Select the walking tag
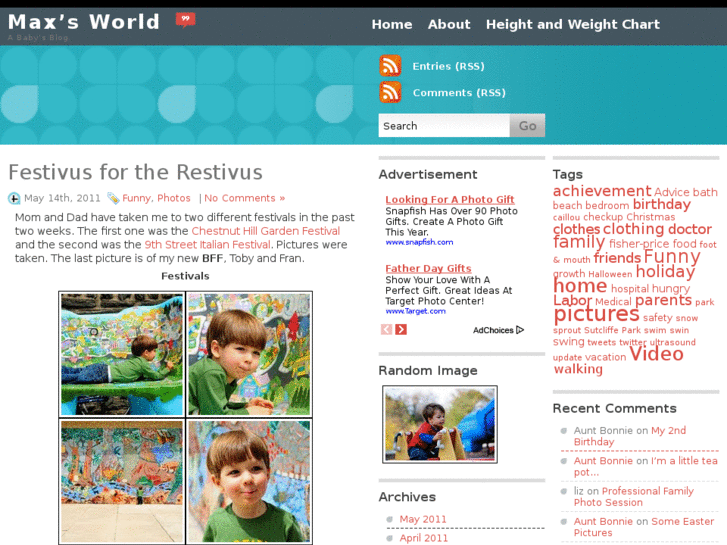Image resolution: width=727 pixels, height=545 pixels. point(578,369)
